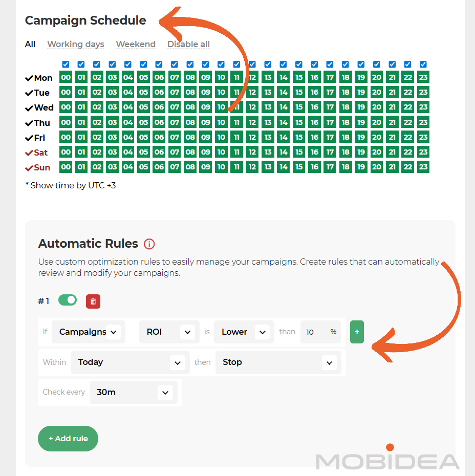Uncheck the hour 00 column checkbox
475x476 pixels.
(66, 64)
